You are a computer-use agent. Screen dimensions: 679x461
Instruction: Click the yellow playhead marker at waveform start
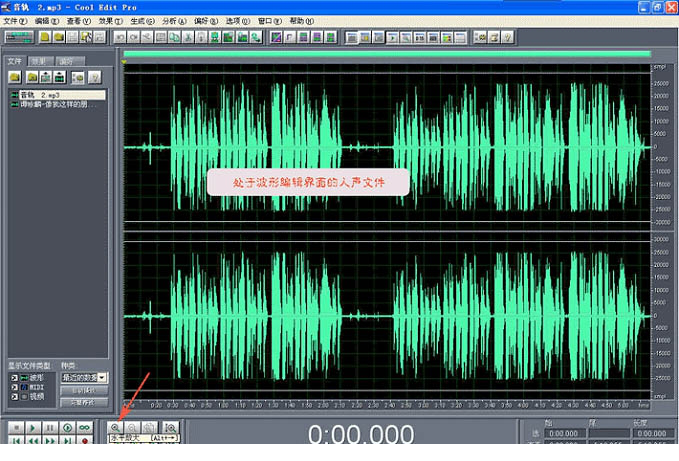click(125, 63)
